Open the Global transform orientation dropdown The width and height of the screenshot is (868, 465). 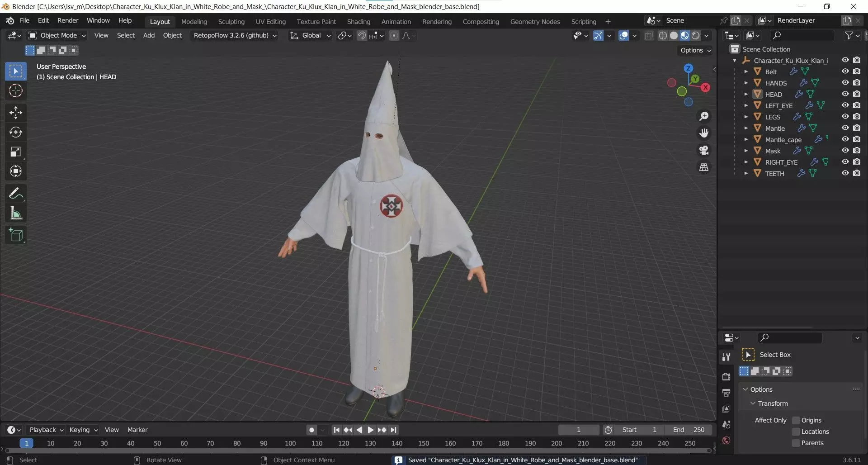click(311, 35)
